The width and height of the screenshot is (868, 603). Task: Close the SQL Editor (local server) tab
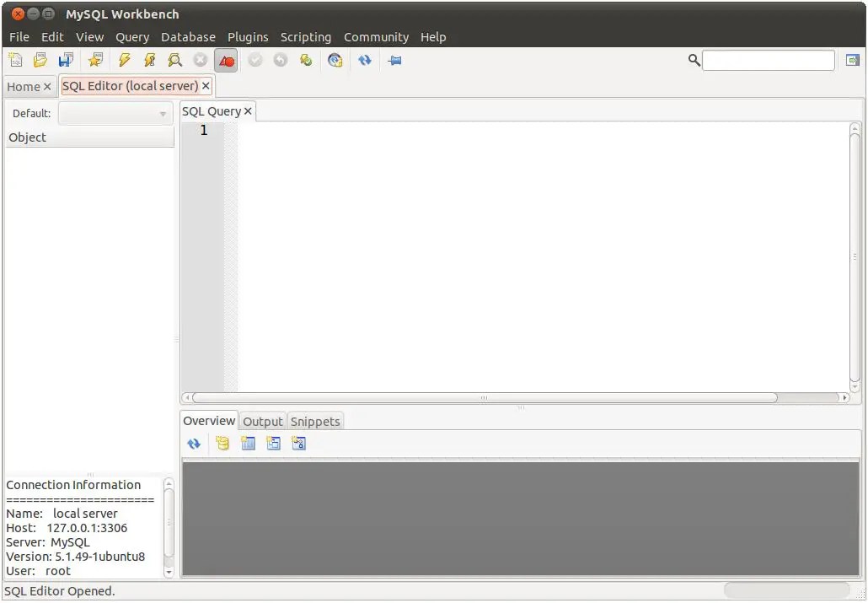click(206, 86)
